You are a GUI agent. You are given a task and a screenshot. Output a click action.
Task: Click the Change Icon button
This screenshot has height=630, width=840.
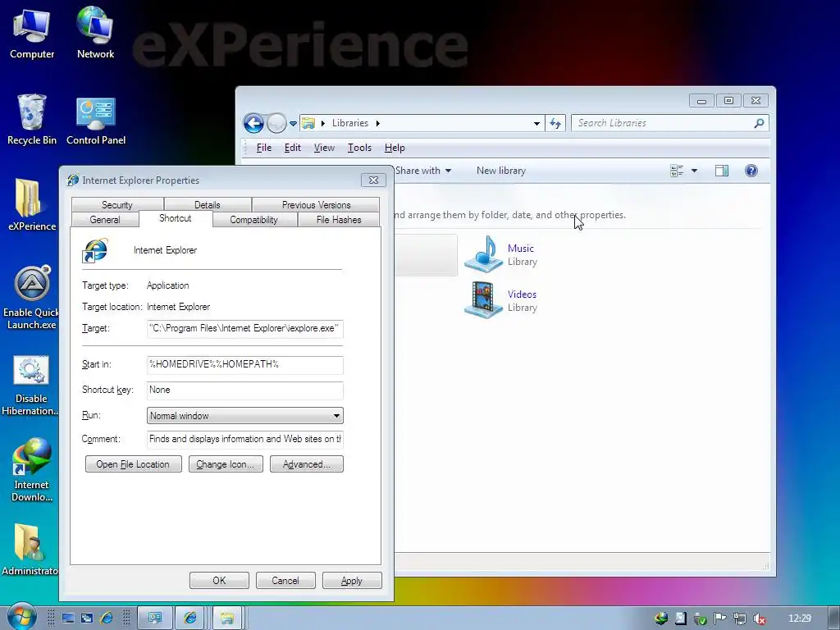226,464
